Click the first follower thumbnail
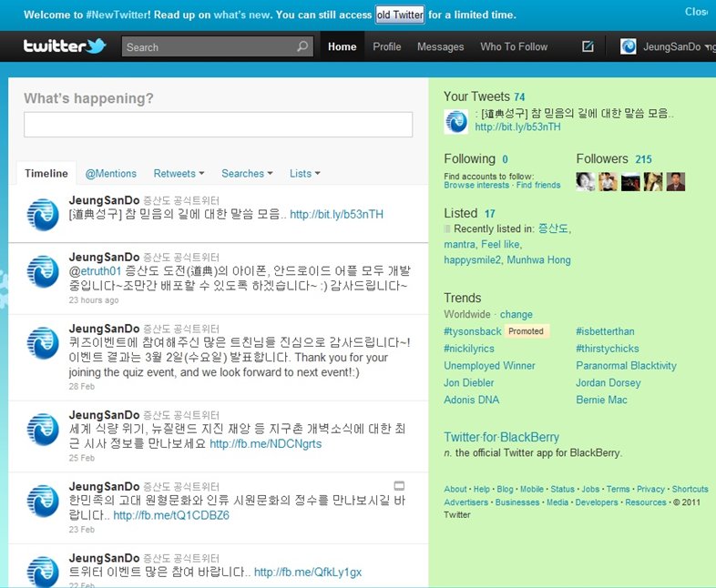The height and width of the screenshot is (588, 716). point(586,181)
